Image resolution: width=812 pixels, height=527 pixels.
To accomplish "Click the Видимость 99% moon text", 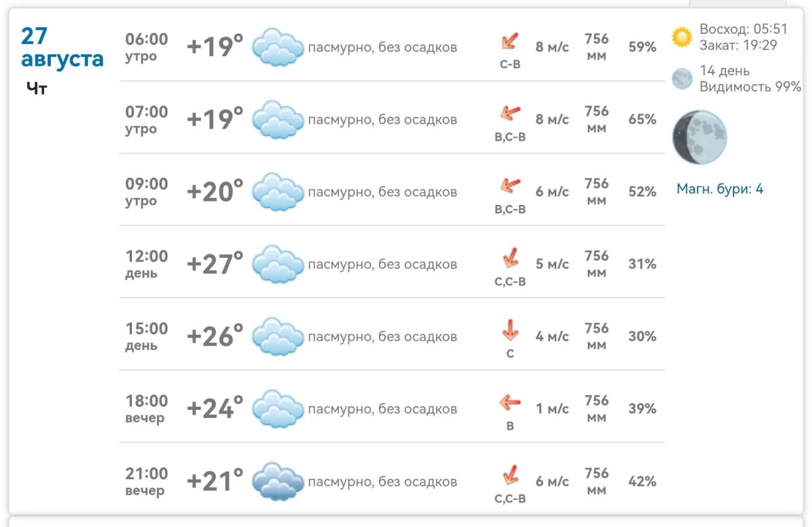I will pyautogui.click(x=750, y=87).
